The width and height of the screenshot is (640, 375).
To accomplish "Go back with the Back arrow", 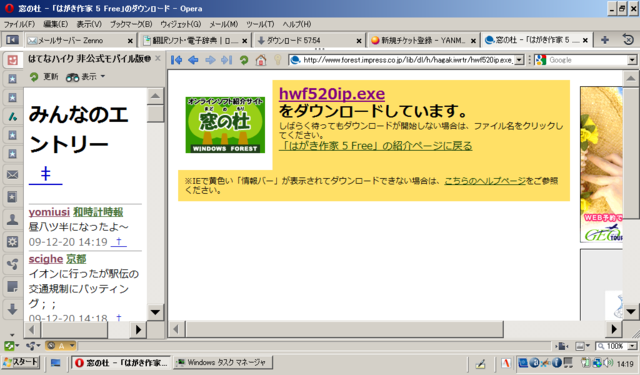I will 193,60.
